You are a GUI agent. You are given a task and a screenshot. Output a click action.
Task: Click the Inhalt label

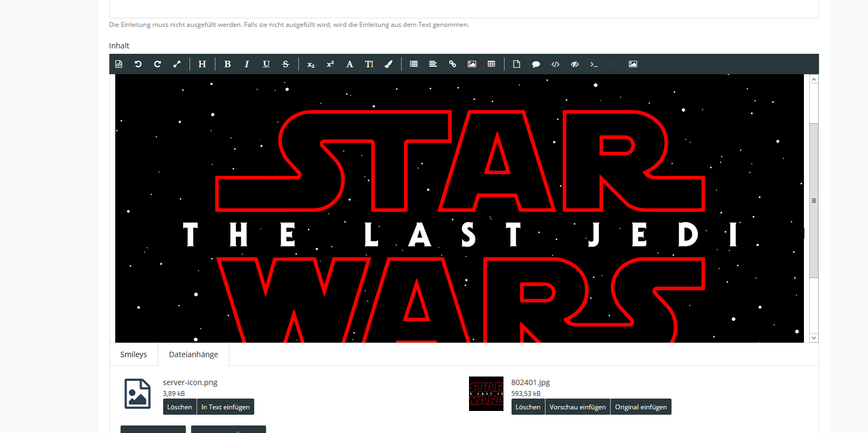click(x=119, y=46)
